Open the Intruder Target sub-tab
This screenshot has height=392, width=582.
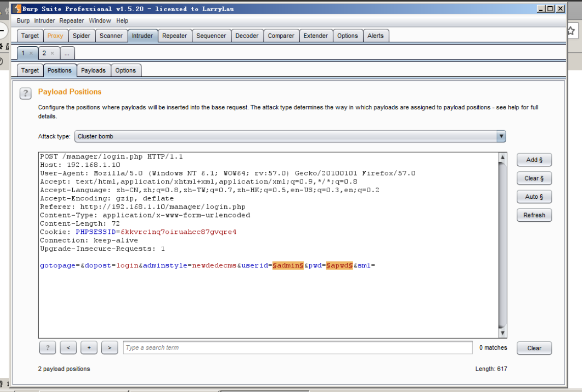pyautogui.click(x=30, y=71)
